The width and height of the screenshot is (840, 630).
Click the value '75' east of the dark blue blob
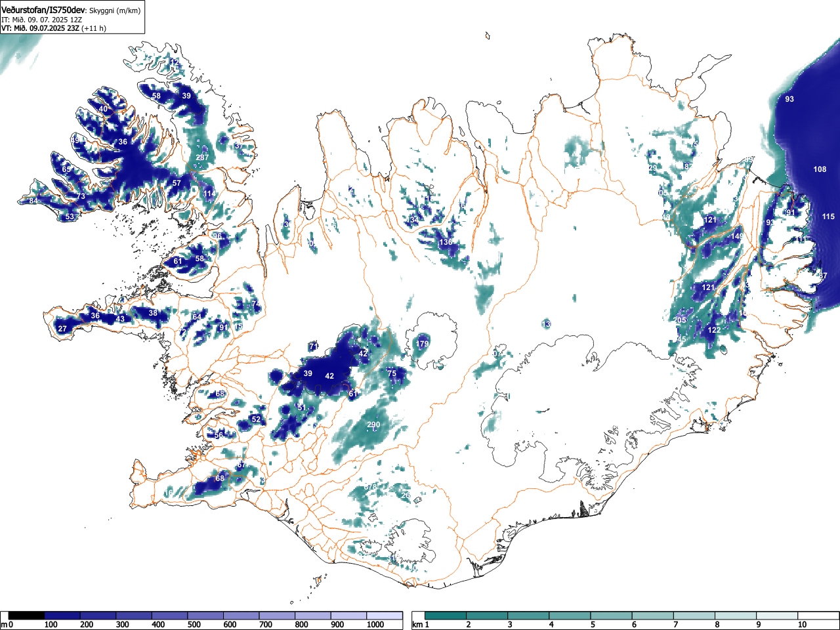[x=392, y=373]
